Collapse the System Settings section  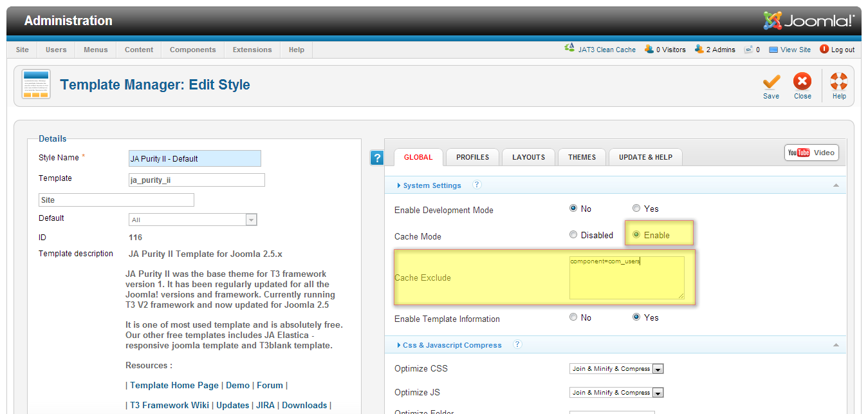(x=835, y=185)
